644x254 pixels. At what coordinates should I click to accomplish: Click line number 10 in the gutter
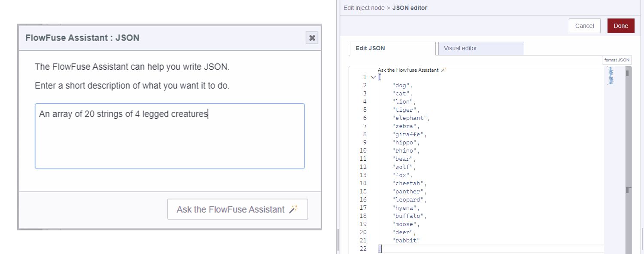[x=363, y=150]
